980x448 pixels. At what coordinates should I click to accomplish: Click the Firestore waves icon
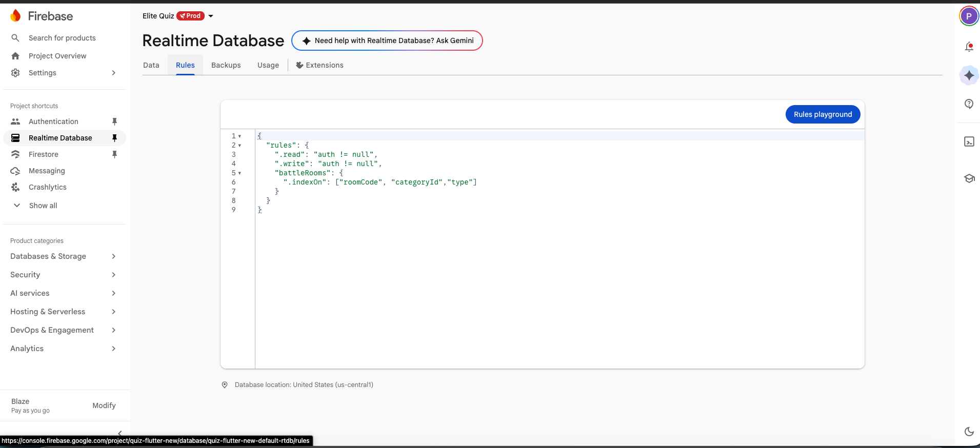15,154
